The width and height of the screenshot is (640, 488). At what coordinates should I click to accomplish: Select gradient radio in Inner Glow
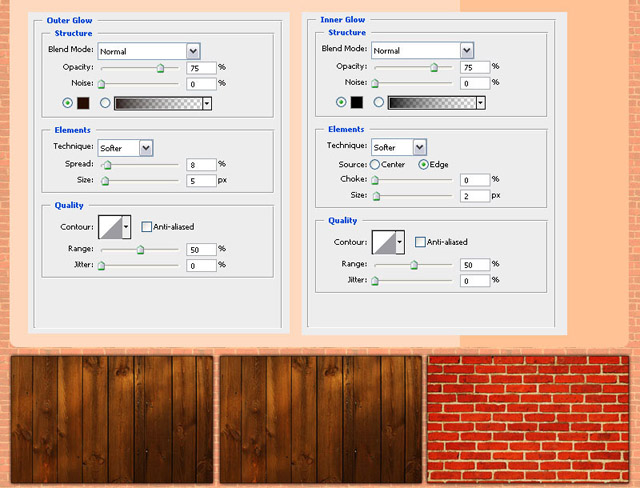(x=378, y=102)
